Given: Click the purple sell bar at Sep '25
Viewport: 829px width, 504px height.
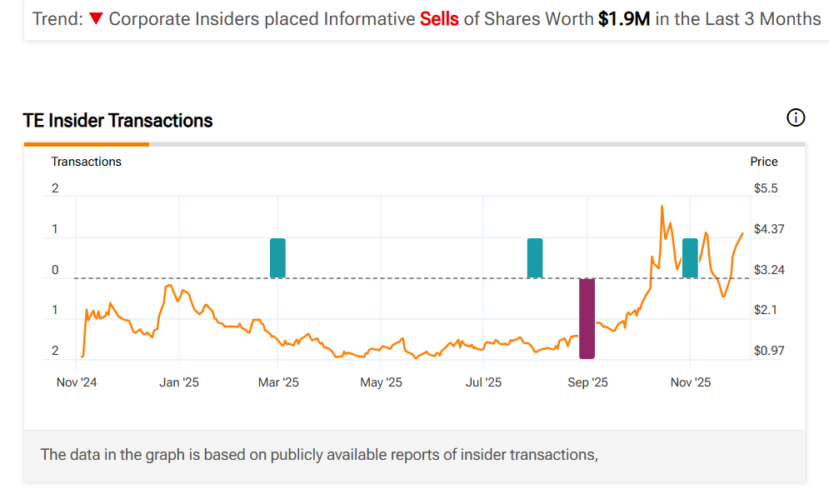Looking at the screenshot, I should point(587,318).
